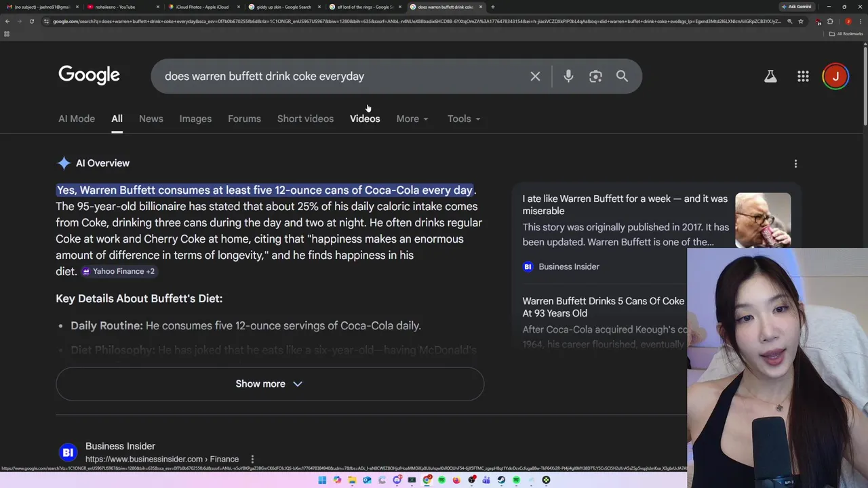Screen dimensions: 868x488
Task: Open businessinsider.com Finance URL link
Action: click(162, 459)
